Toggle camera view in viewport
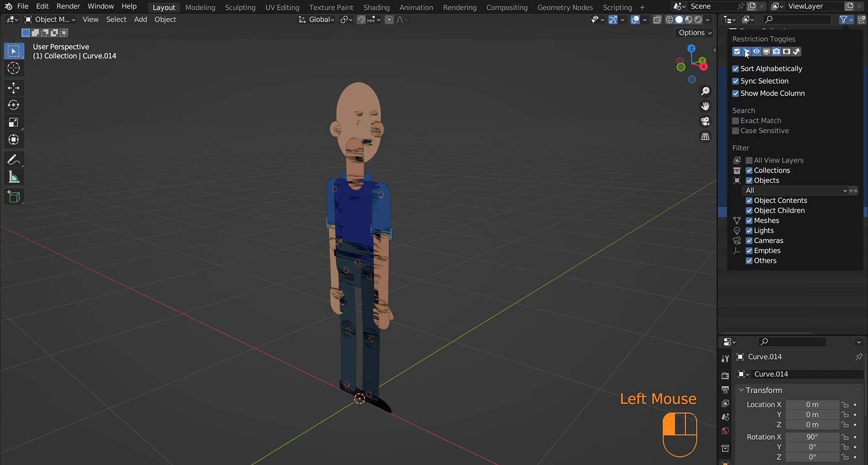The width and height of the screenshot is (868, 465). pos(705,121)
